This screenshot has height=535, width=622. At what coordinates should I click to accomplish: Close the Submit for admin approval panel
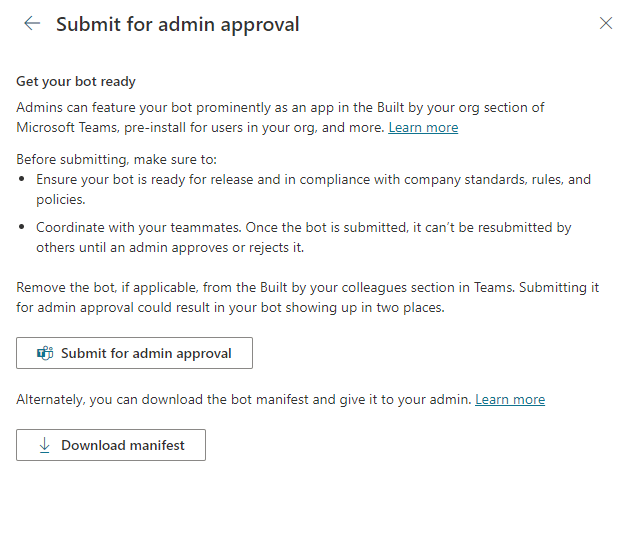click(x=605, y=24)
